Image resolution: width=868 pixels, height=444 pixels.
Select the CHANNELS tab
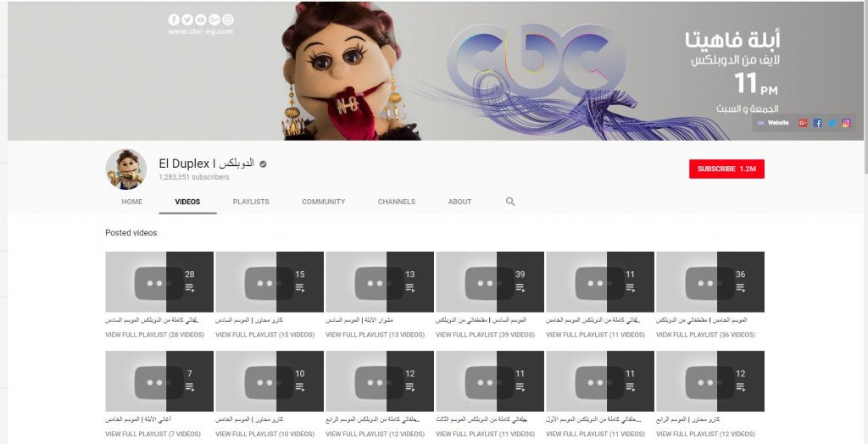click(x=397, y=202)
